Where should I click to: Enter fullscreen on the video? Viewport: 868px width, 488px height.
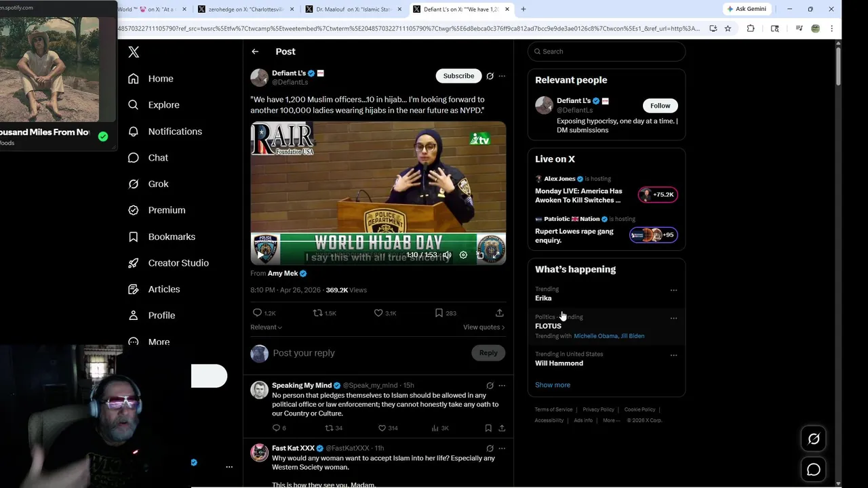496,255
